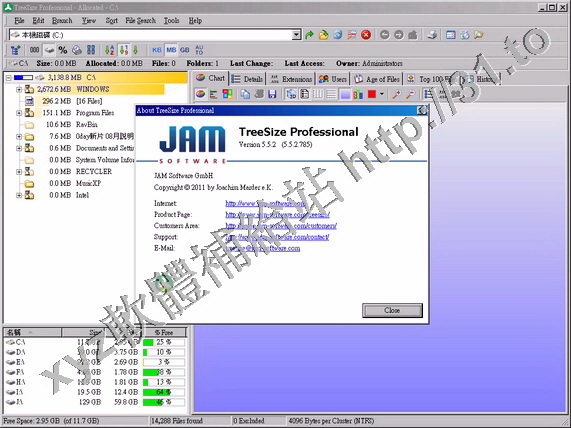
Task: Select tree map chart icon
Action: tap(227, 94)
